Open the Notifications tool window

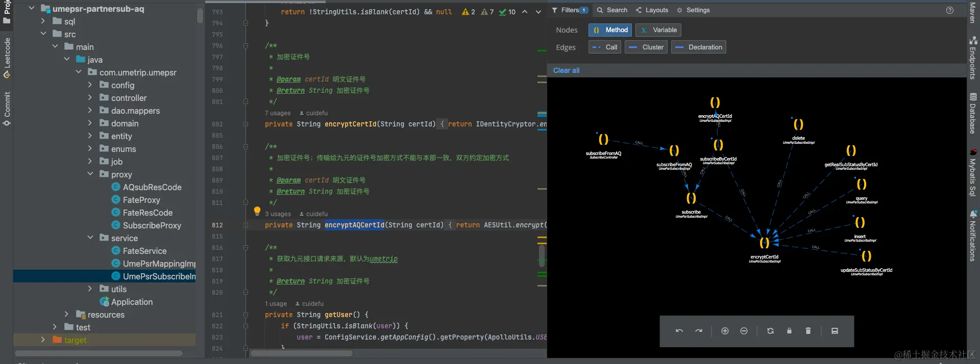(973, 236)
